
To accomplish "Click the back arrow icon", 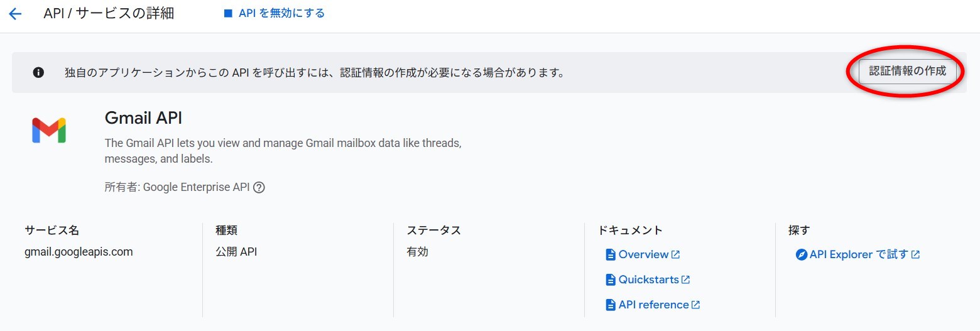I will 15,14.
